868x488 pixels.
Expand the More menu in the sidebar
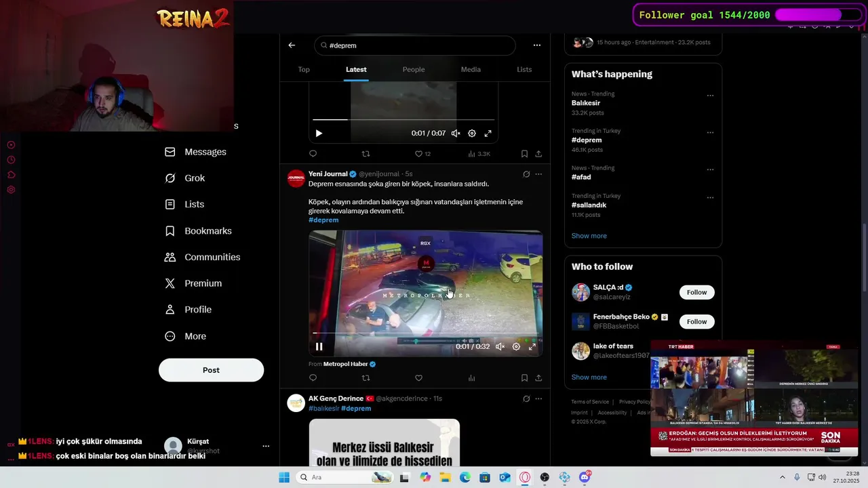point(186,336)
